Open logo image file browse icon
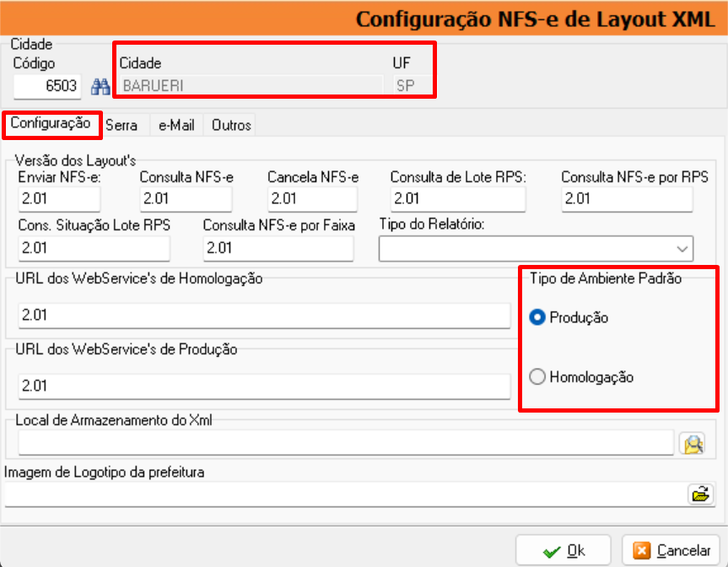 click(x=701, y=494)
